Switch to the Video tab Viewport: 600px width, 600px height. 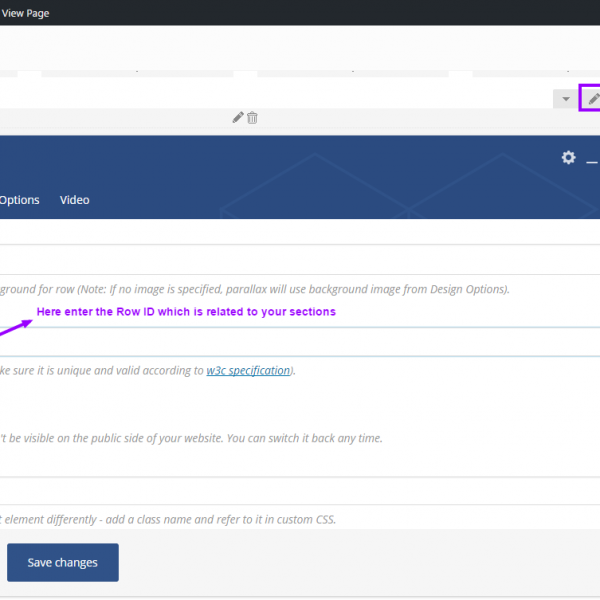point(74,200)
